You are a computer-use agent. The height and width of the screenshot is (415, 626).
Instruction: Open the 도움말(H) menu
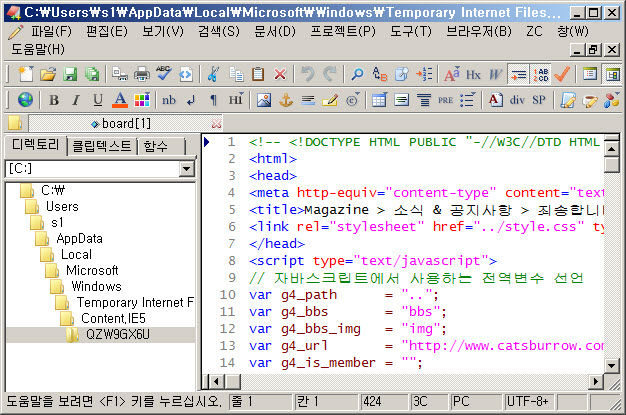point(38,49)
